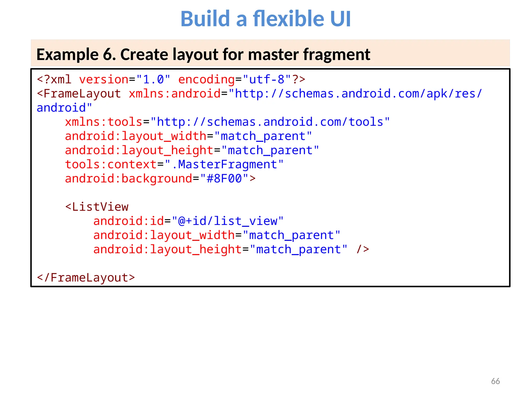Click the 'android:background="#8F00"' line
Image resolution: width=532 pixels, height=399 pixels.
pyautogui.click(x=160, y=179)
